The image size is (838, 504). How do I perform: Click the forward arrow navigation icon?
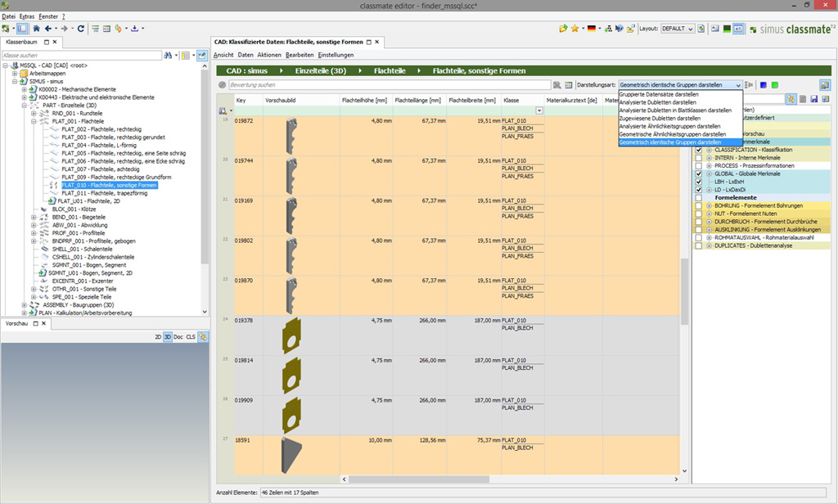[x=64, y=29]
